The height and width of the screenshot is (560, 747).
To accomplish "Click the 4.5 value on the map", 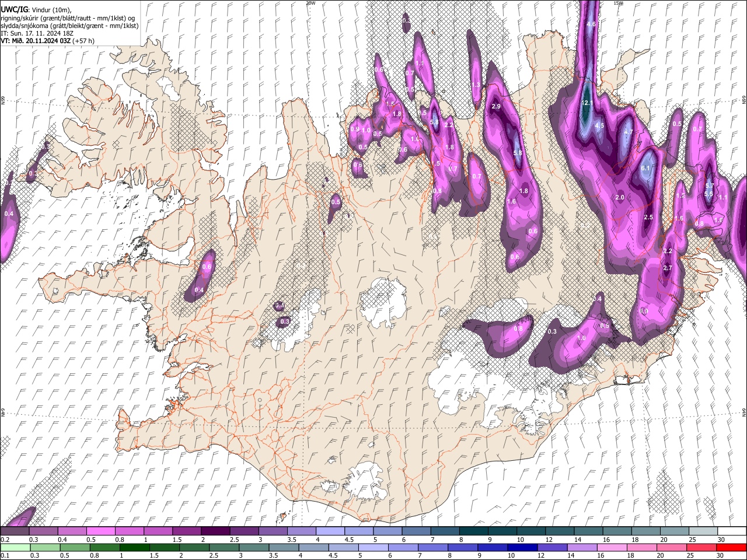I will click(599, 125).
